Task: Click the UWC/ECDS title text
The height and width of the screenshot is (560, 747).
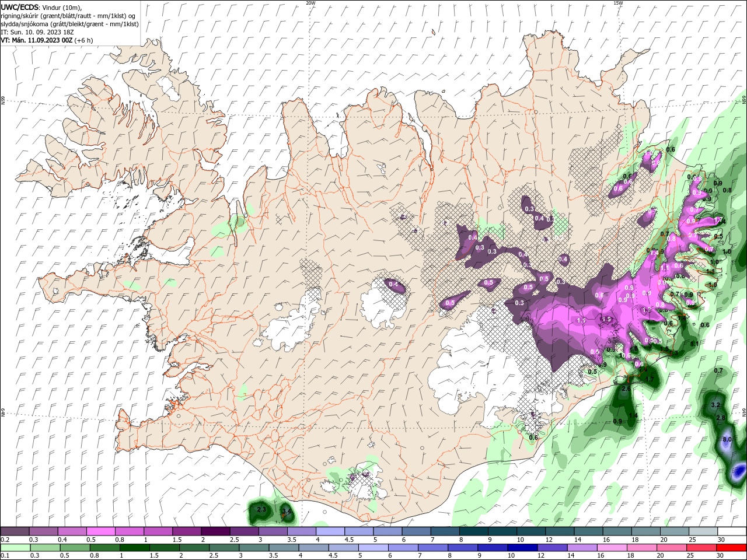Action: click(x=20, y=7)
